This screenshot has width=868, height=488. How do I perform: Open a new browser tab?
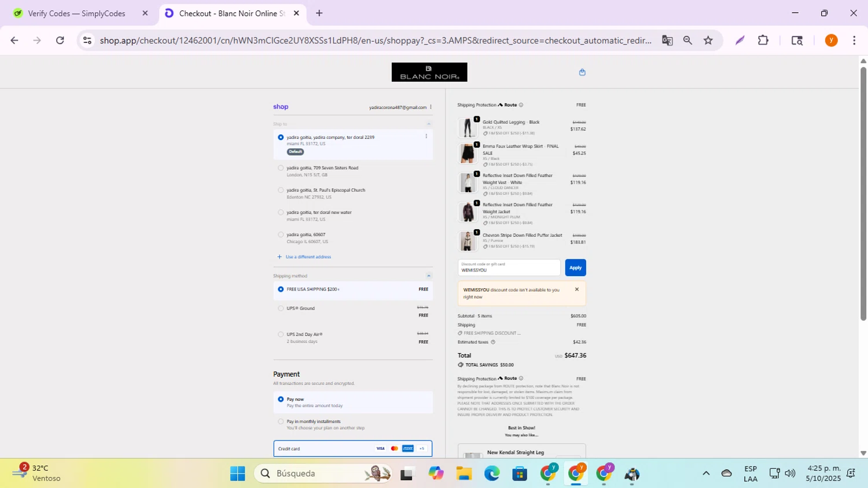point(319,13)
